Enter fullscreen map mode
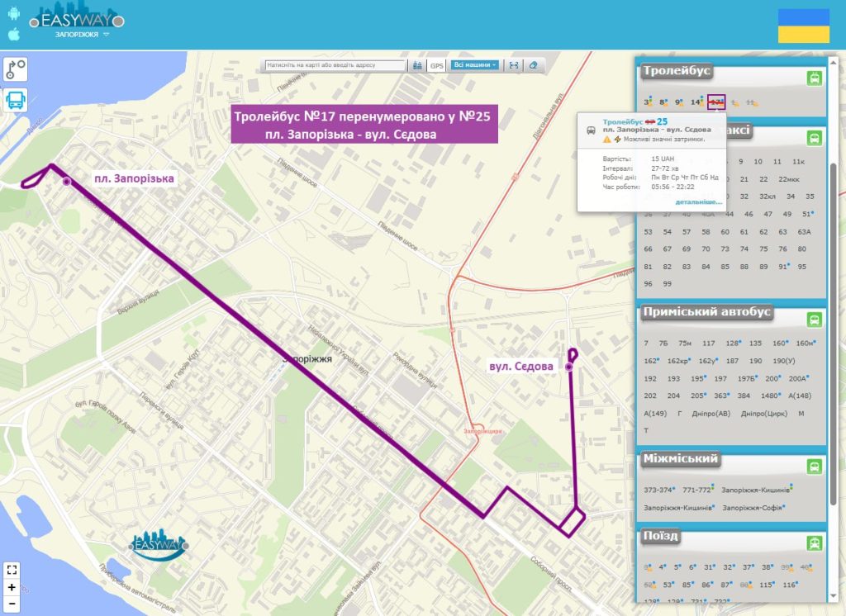 click(x=11, y=570)
